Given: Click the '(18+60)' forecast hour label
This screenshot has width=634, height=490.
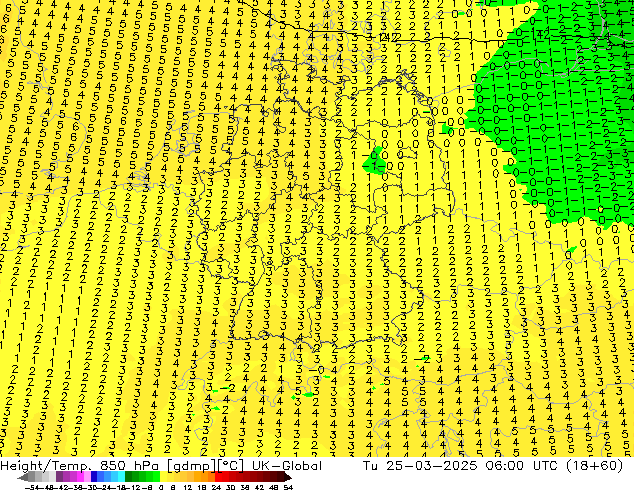Looking at the screenshot, I should click(x=596, y=466).
